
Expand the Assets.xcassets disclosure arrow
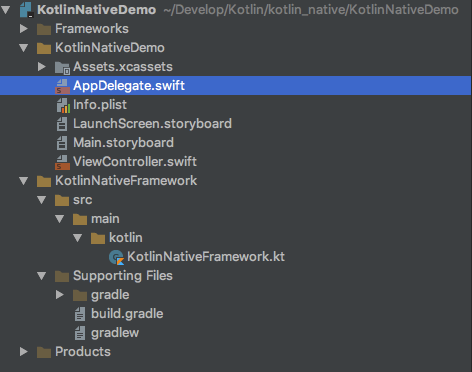point(42,67)
